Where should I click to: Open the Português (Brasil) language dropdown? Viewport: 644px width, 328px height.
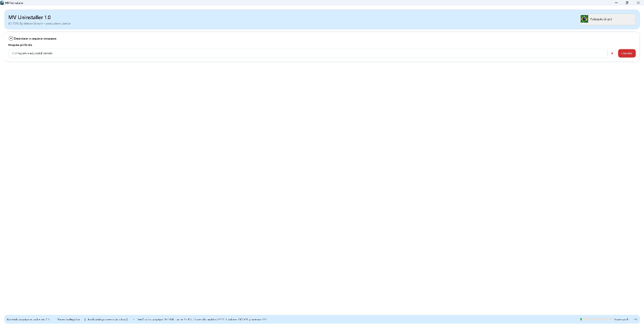(x=607, y=19)
